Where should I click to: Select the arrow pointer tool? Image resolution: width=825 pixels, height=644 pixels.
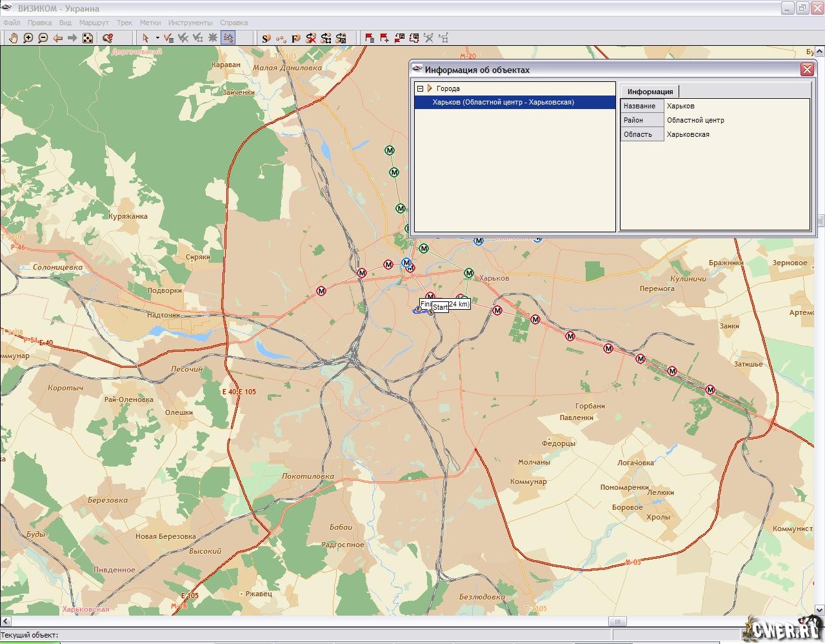[146, 38]
